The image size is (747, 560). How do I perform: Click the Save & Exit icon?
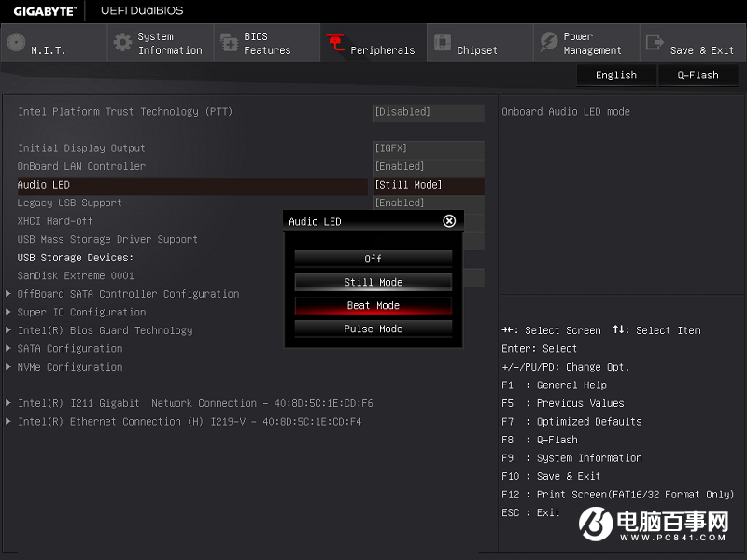click(x=655, y=43)
